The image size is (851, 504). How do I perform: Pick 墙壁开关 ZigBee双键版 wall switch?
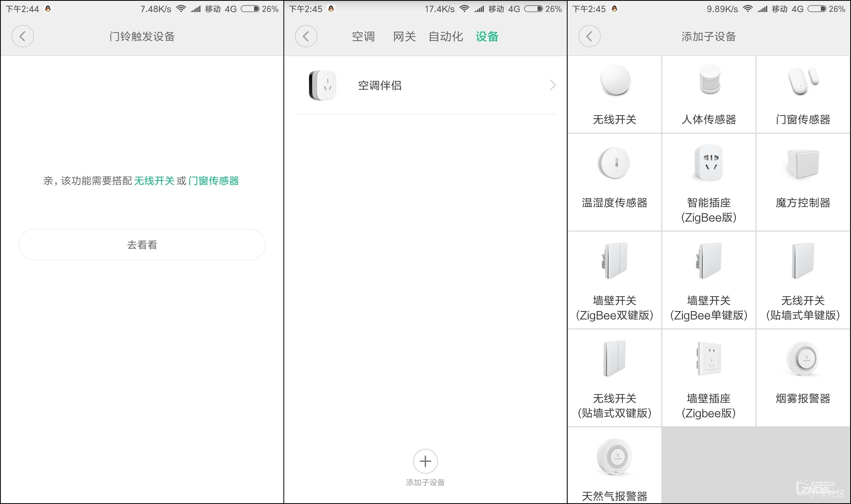point(614,261)
